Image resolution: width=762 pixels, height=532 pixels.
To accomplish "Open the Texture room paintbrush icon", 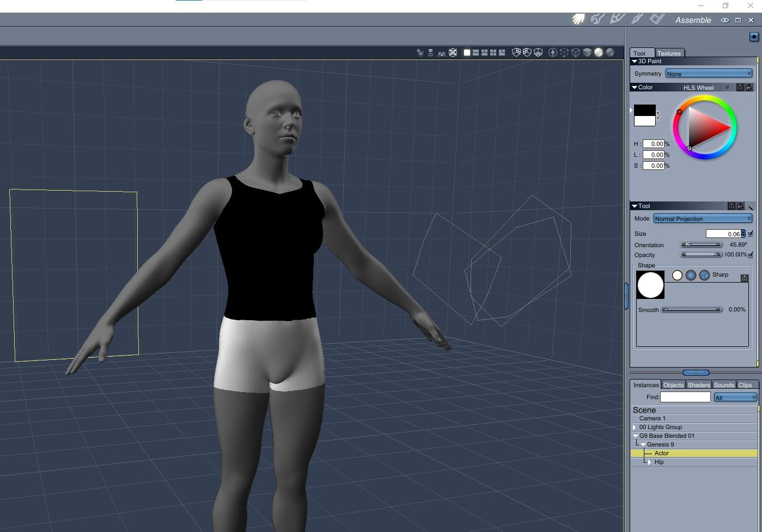I will tap(637, 19).
